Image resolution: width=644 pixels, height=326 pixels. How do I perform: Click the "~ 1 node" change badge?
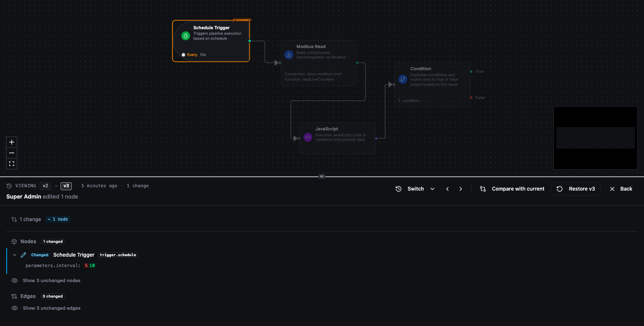(x=58, y=219)
